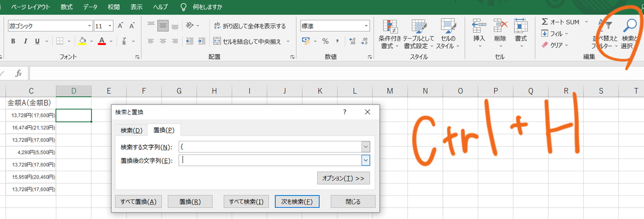Click すべて検索(I) button
Viewport: 644px width, 219px height.
coord(245,201)
